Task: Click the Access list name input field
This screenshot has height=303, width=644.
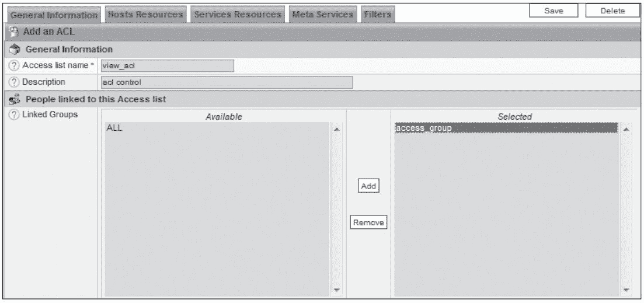Action: click(167, 66)
